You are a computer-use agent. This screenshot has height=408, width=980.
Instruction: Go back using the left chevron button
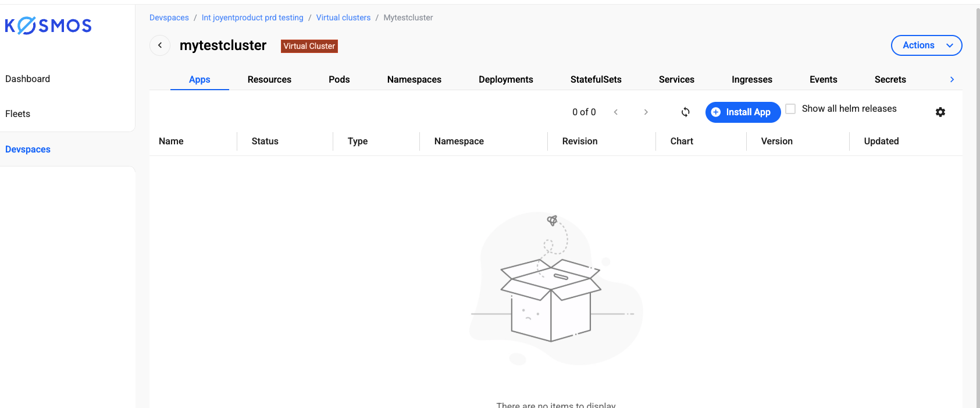(x=160, y=45)
